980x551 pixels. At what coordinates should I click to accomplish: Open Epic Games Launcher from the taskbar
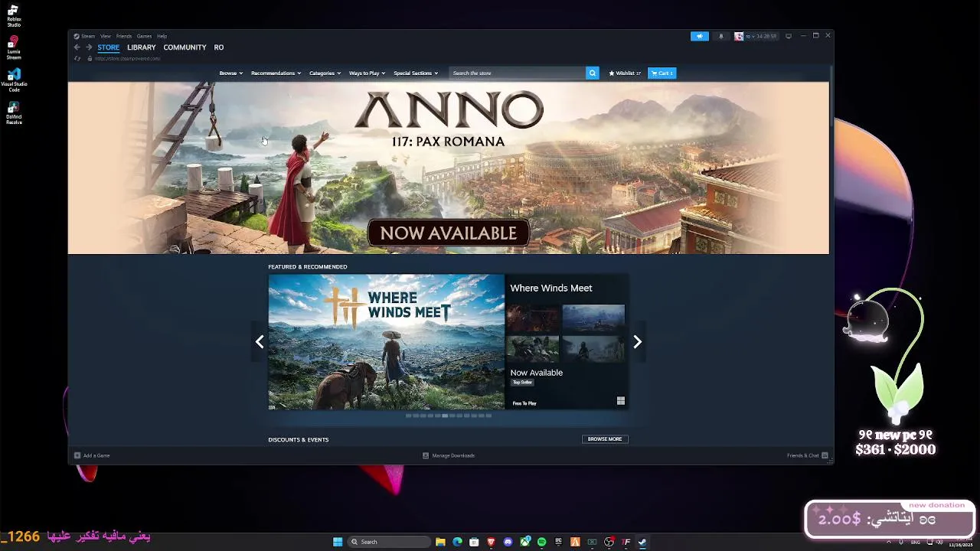pyautogui.click(x=558, y=542)
